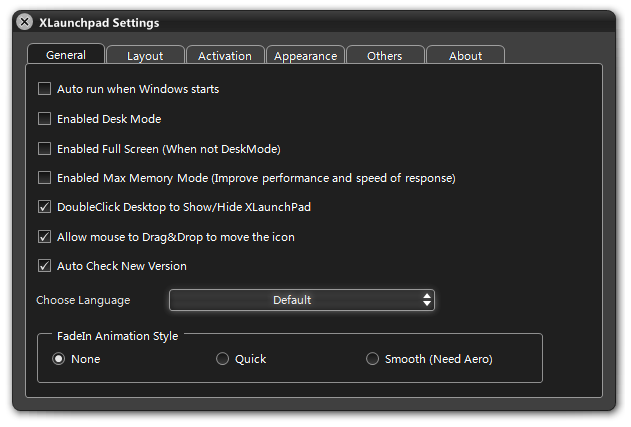Uncheck DoubleClick Desktop to Show/Hide XLaunchPad
The height and width of the screenshot is (427, 631).
44,207
